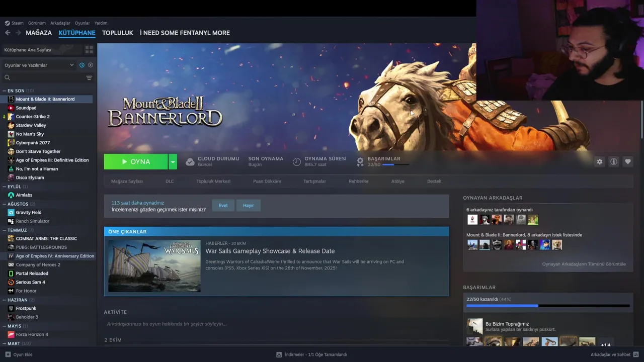The image size is (644, 362).
Task: Toggle the ready-to-play filter icon
Action: (x=90, y=65)
